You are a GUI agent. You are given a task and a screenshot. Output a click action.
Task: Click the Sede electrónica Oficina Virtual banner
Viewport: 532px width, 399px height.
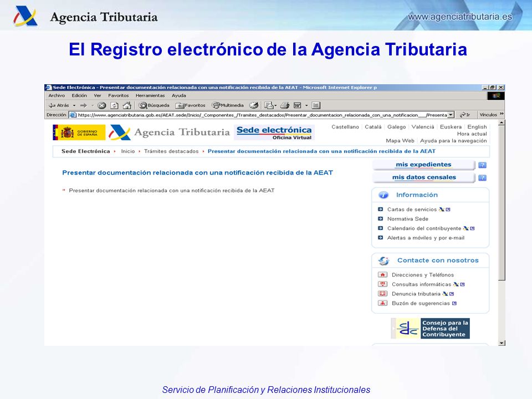[x=274, y=132]
